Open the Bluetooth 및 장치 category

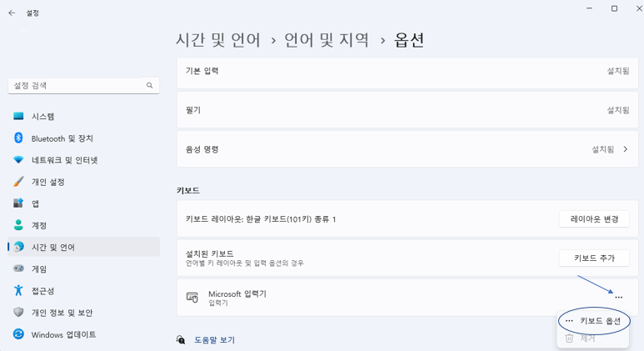[62, 138]
